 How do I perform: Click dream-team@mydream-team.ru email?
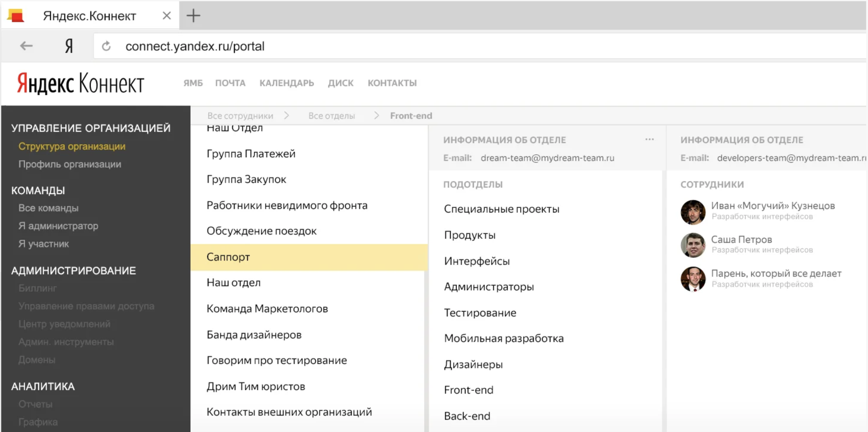click(x=547, y=158)
